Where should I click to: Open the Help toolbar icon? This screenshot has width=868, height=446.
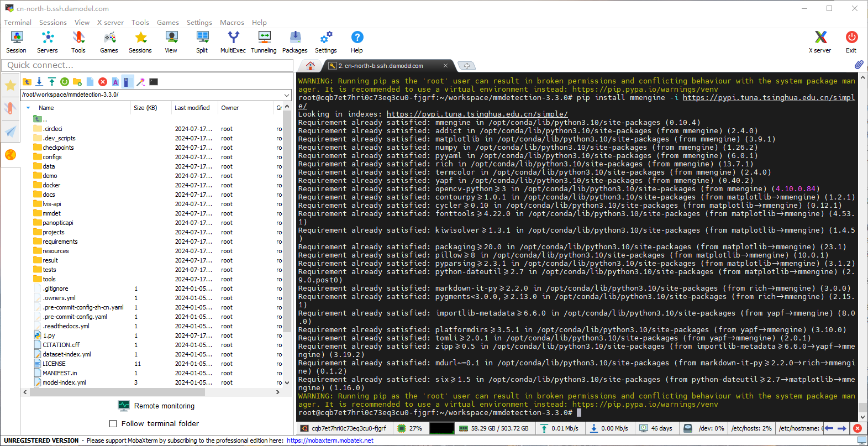click(x=357, y=42)
